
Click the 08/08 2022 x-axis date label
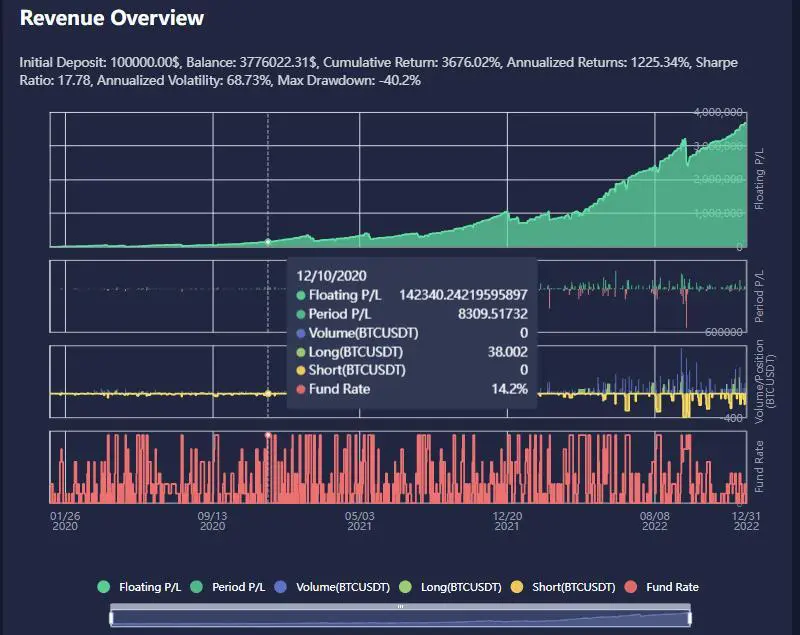coord(654,520)
